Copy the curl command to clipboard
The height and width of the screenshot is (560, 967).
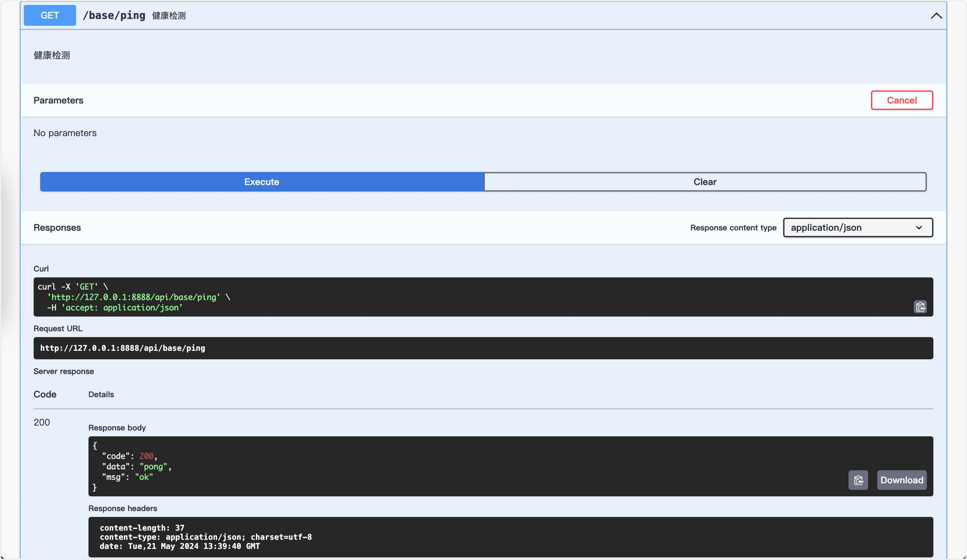920,307
